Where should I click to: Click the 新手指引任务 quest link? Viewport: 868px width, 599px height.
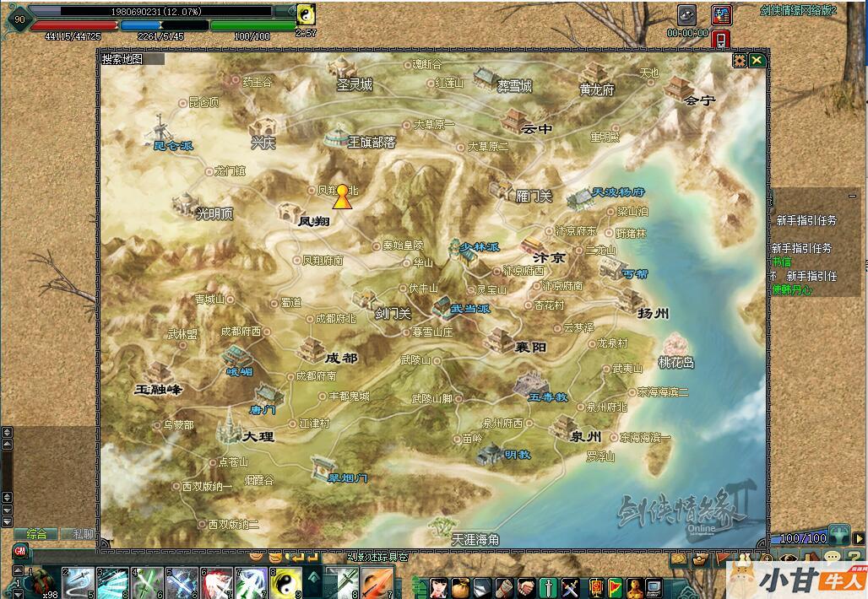point(806,220)
